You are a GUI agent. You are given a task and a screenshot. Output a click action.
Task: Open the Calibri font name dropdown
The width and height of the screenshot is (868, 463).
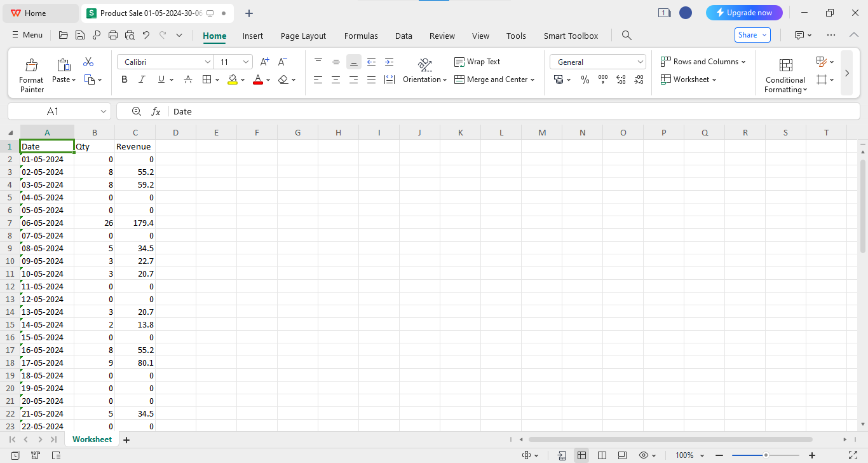tap(208, 62)
